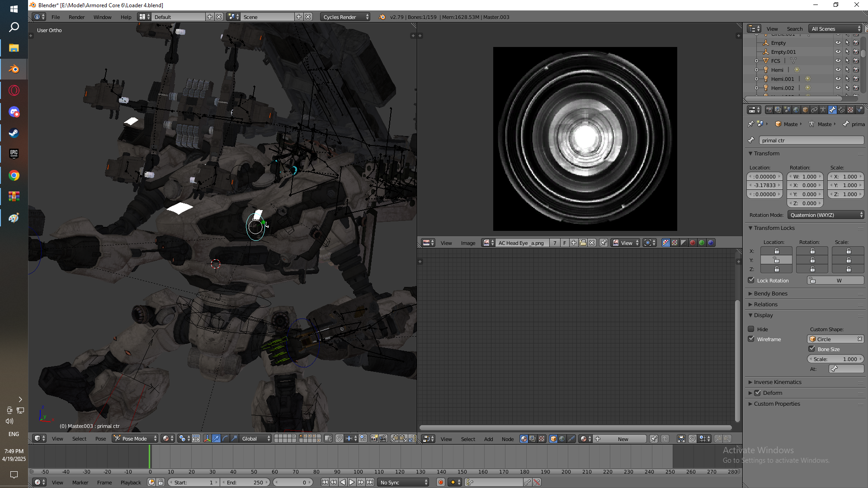The image size is (868, 488).
Task: Expand the Custom Properties panel
Action: 777,404
